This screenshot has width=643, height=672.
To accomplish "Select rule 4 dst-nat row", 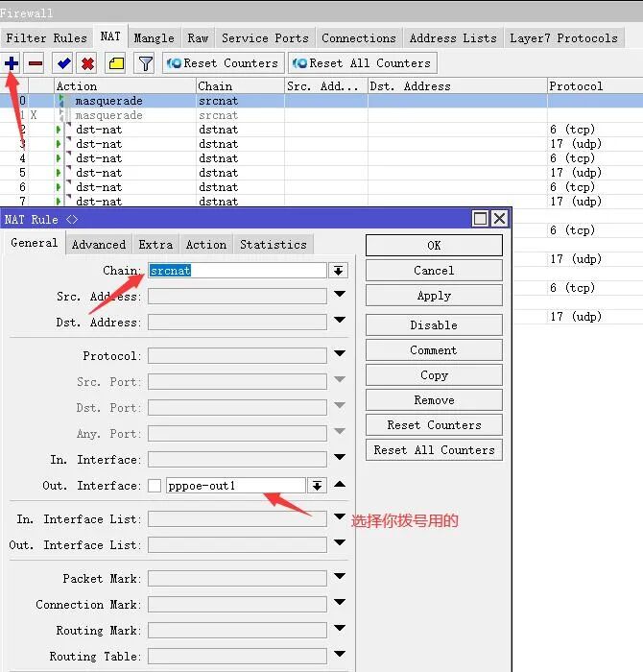I will click(x=321, y=158).
